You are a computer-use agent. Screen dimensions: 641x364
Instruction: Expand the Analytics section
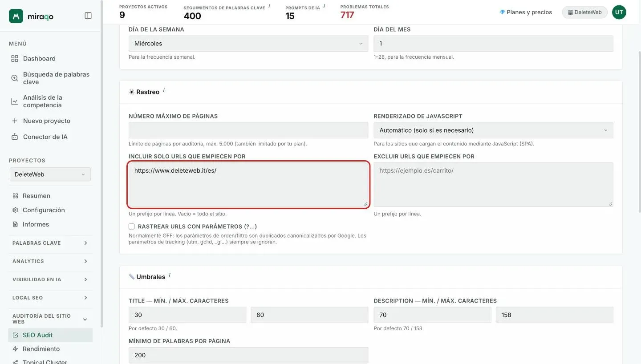click(50, 261)
